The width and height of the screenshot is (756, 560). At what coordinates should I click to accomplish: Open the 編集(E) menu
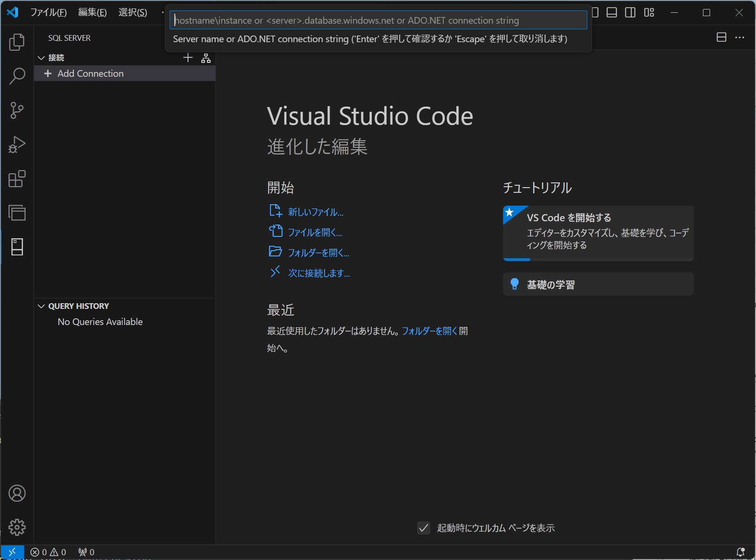[x=92, y=12]
